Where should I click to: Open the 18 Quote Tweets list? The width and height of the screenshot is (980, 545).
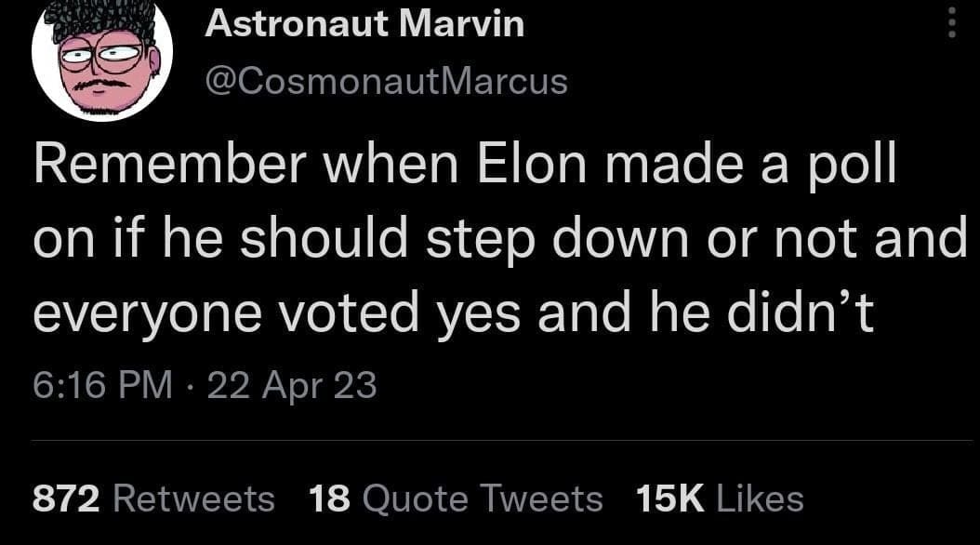pos(455,498)
